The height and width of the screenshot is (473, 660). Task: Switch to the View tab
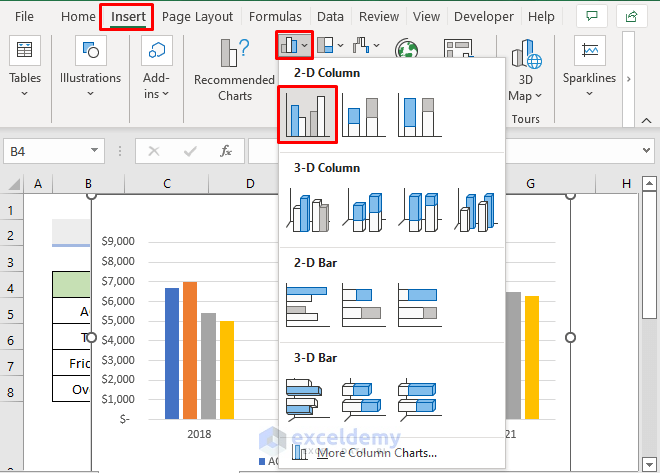pos(426,16)
